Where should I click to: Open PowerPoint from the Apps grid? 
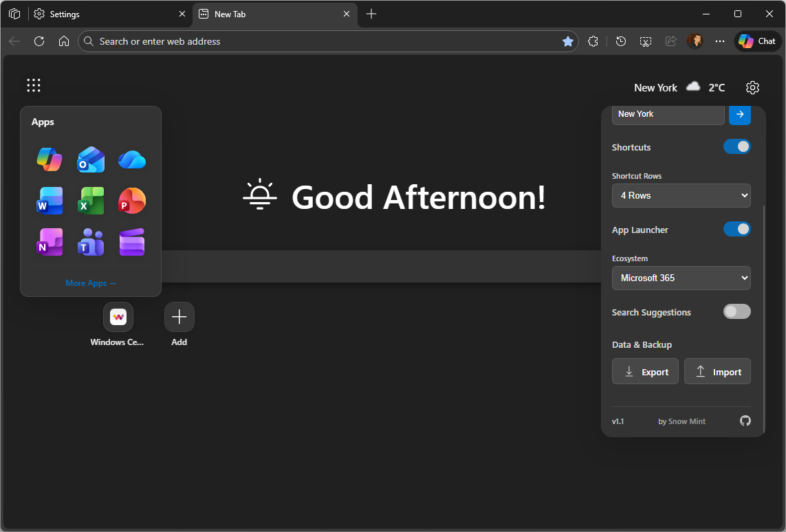click(x=131, y=200)
